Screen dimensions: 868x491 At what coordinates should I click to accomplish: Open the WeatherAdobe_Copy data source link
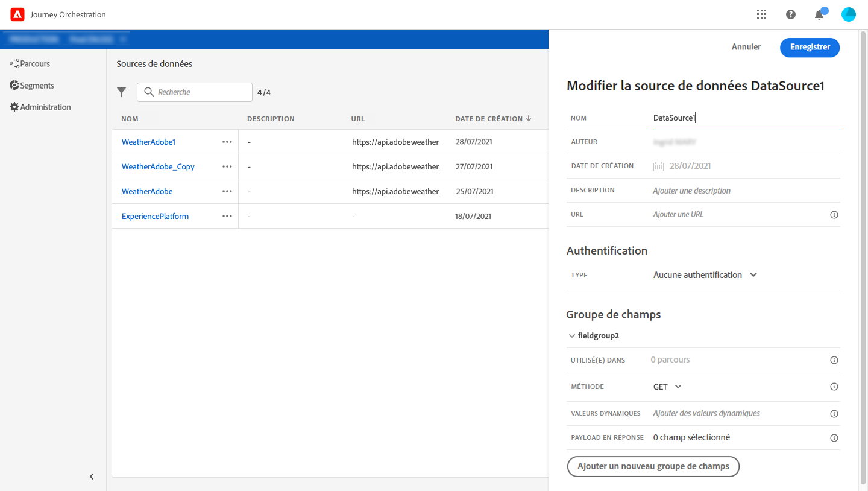pyautogui.click(x=158, y=166)
